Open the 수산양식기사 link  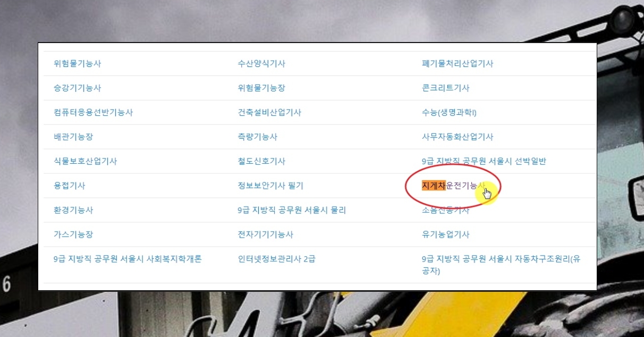261,64
